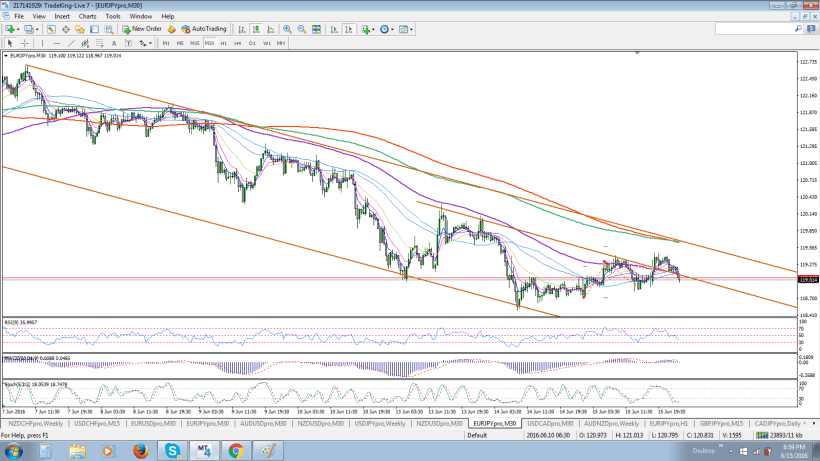This screenshot has width=820, height=461.
Task: Open Skype from the taskbar
Action: pos(173,451)
